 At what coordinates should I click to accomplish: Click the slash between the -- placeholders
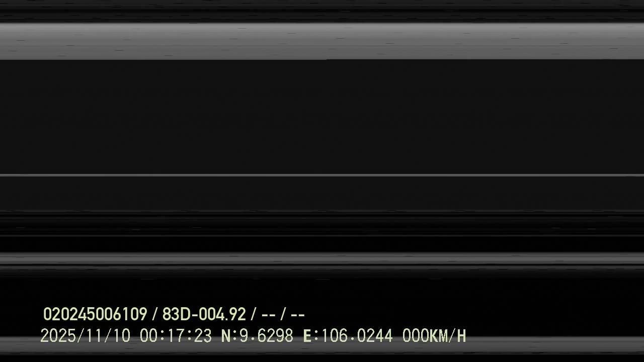(x=283, y=315)
